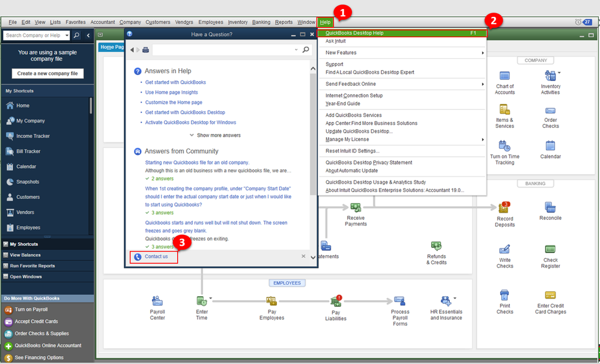Screen dimensions: 600x364
Task: Click the Order Checks icon
Action: pos(550,111)
